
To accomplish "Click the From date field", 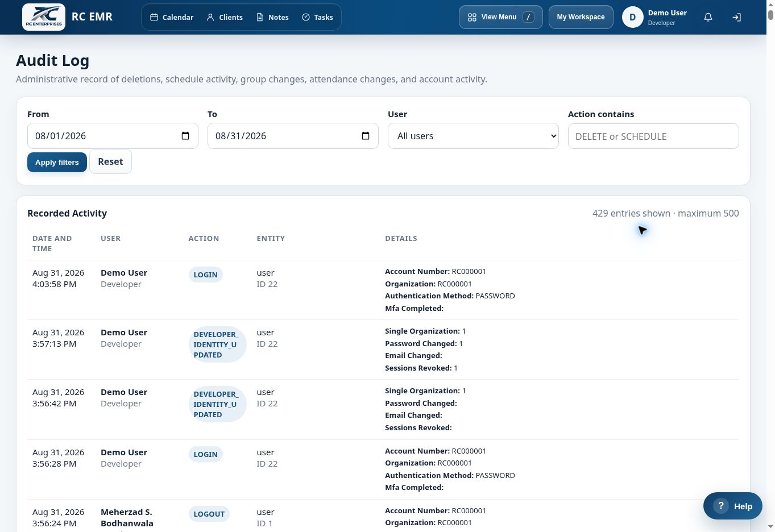I will tap(113, 136).
